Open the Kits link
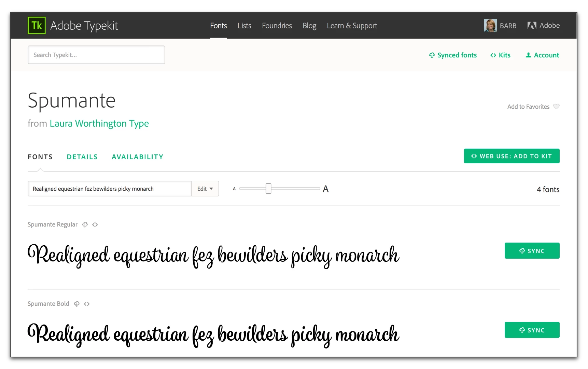Screen dimensions: 588x369 pyautogui.click(x=504, y=55)
